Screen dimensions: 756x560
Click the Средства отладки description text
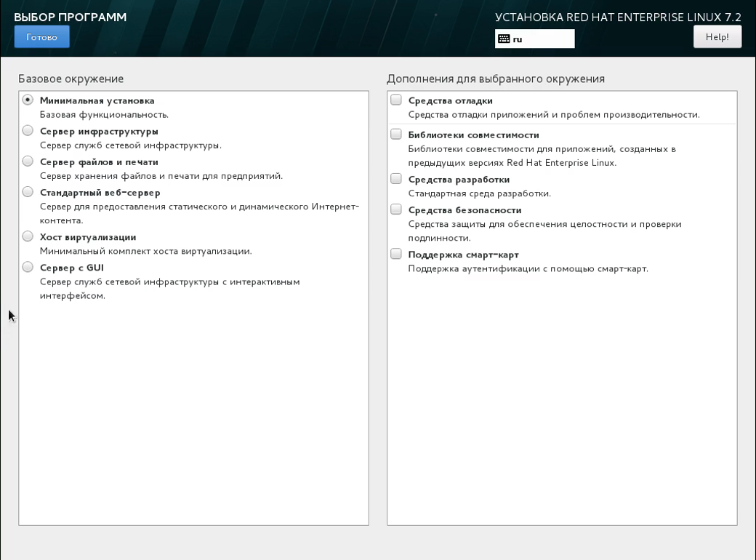tap(554, 115)
